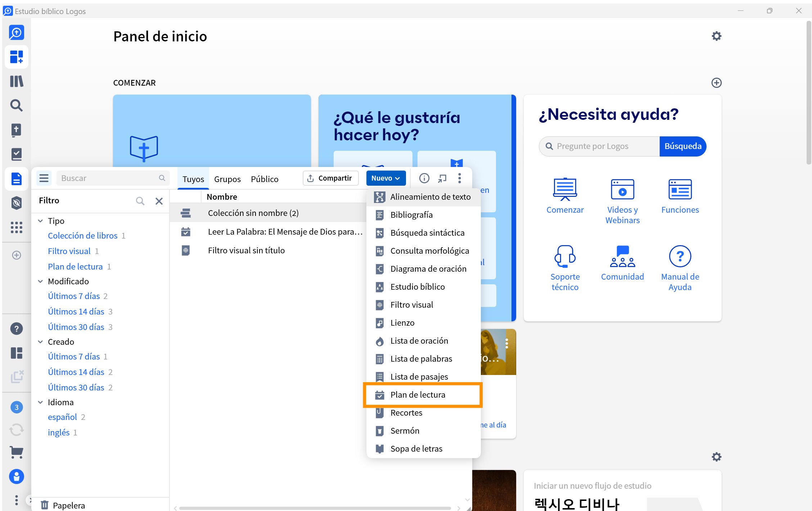Click the Filtro search magnifier icon

tap(140, 201)
